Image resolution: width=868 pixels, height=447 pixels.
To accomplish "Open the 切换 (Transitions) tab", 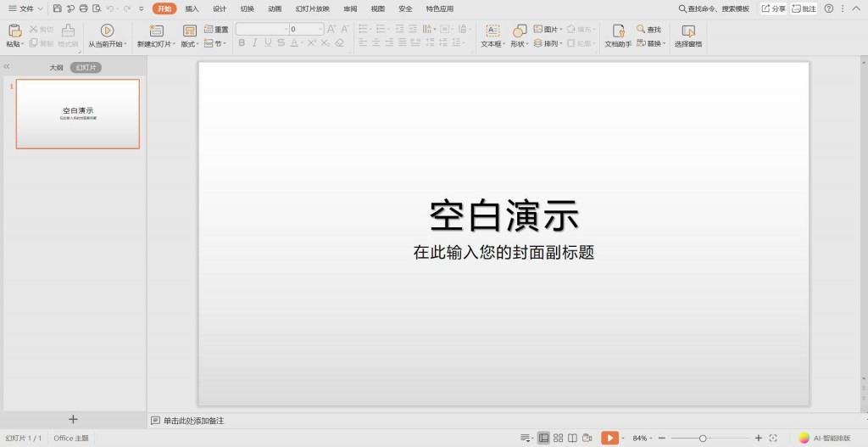I will (x=248, y=8).
